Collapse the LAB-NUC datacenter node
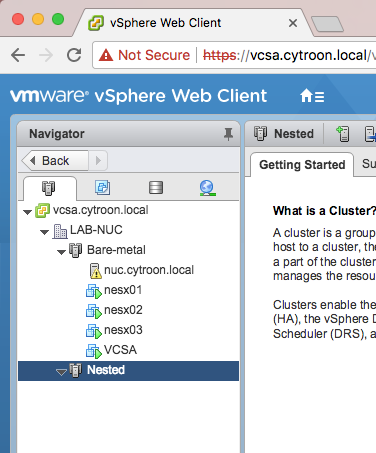This screenshot has width=376, height=453. pos(44,232)
